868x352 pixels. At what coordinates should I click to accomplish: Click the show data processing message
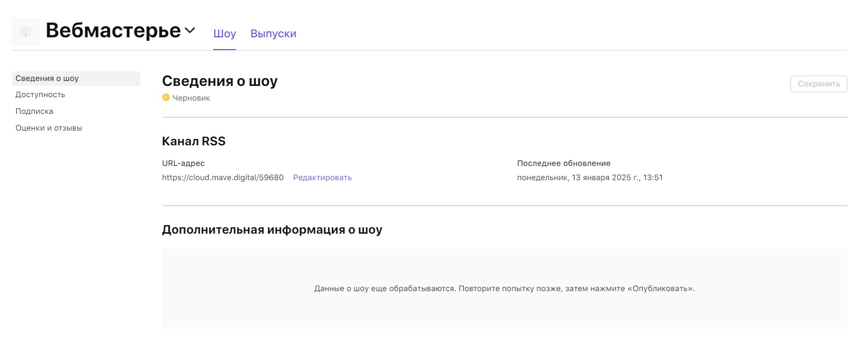pos(504,289)
